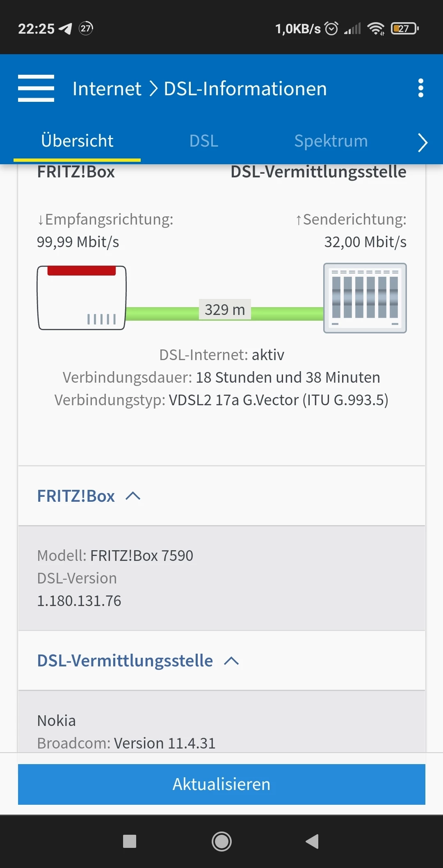Open recent apps with square button
Image resolution: width=443 pixels, height=868 pixels.
click(x=130, y=841)
